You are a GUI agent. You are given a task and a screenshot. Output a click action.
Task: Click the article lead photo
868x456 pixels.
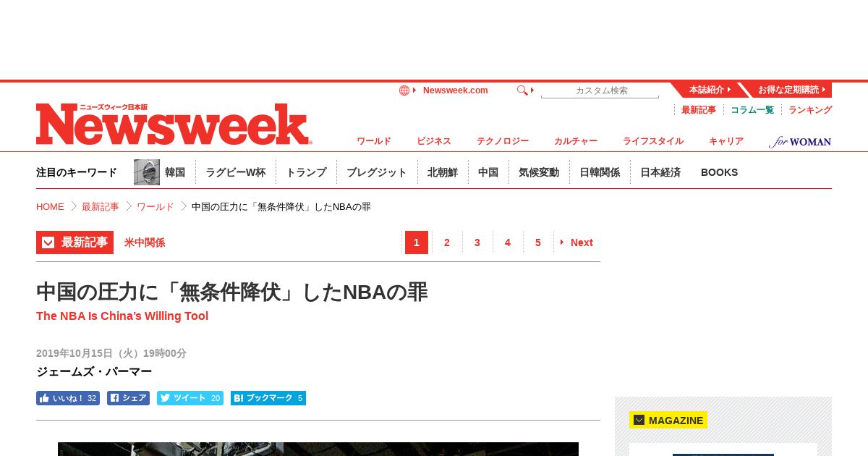point(318,449)
